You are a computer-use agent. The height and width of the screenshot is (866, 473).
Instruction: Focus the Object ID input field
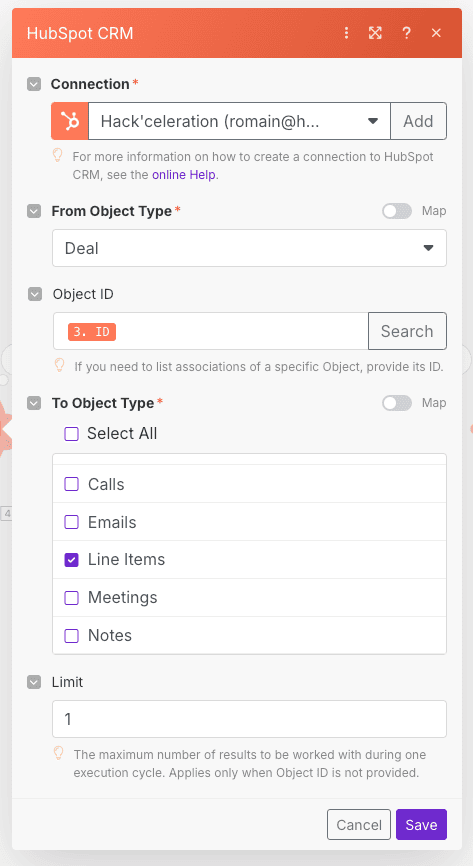click(211, 331)
